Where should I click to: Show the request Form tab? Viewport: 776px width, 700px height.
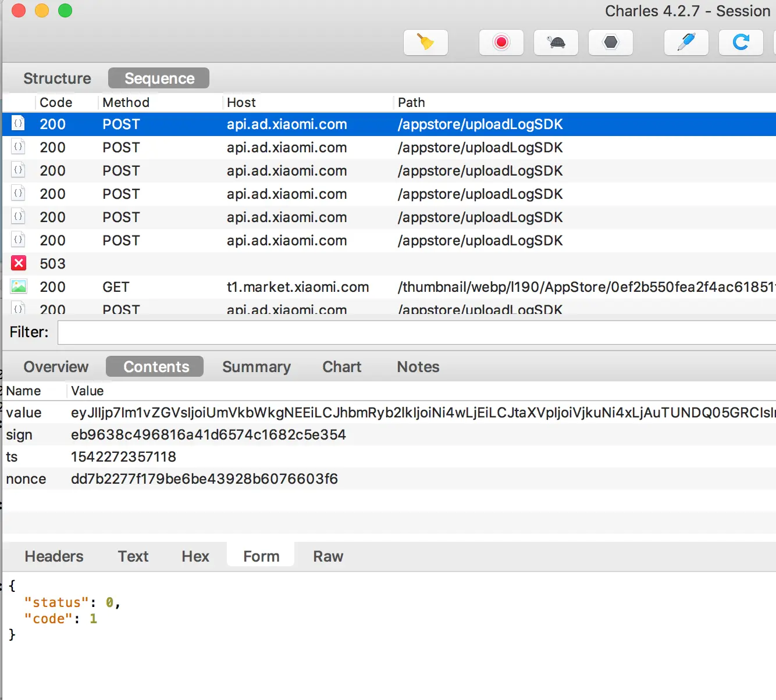pos(261,556)
